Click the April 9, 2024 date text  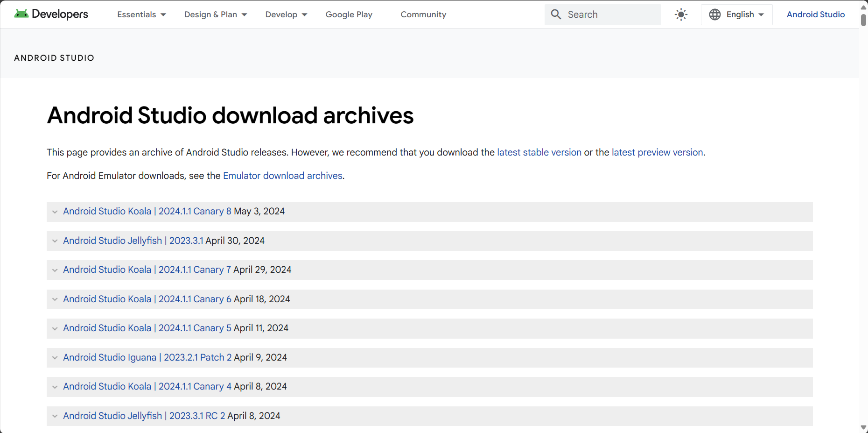pos(260,357)
